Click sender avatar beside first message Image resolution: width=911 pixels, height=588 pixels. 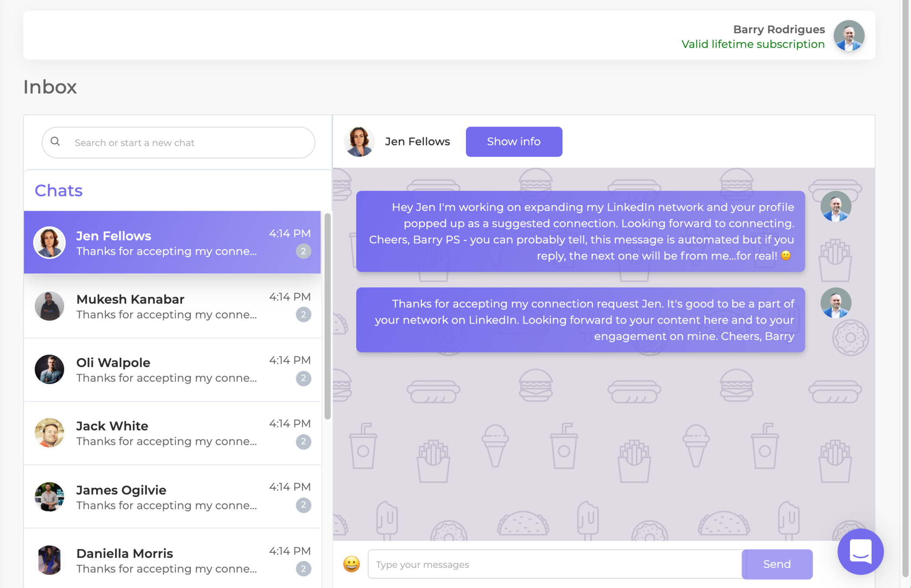835,206
